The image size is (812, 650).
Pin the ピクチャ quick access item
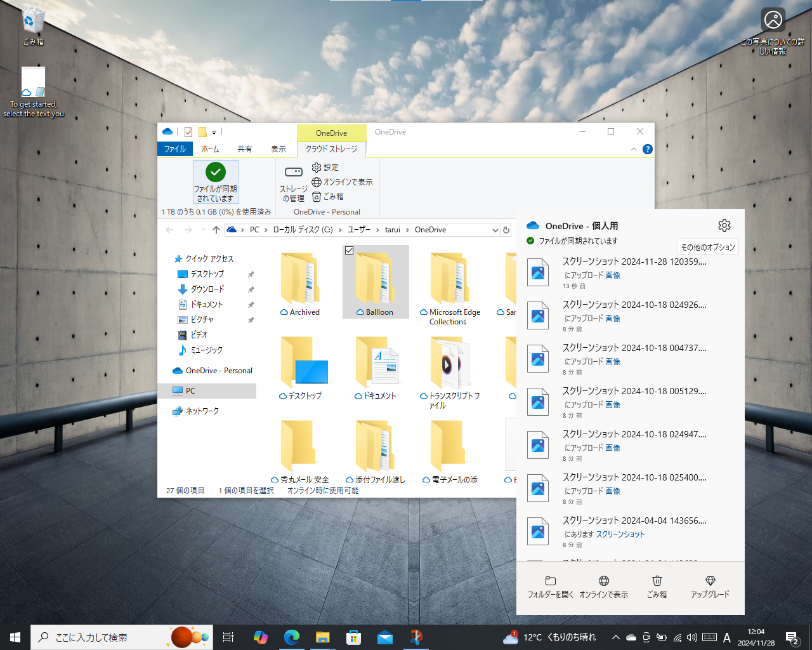click(x=251, y=320)
